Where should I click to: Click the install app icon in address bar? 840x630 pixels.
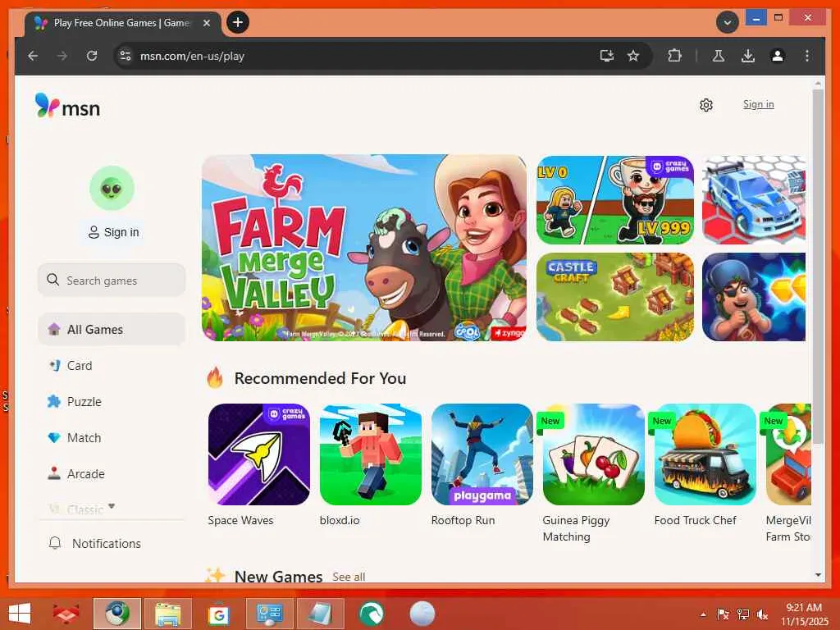tap(606, 56)
